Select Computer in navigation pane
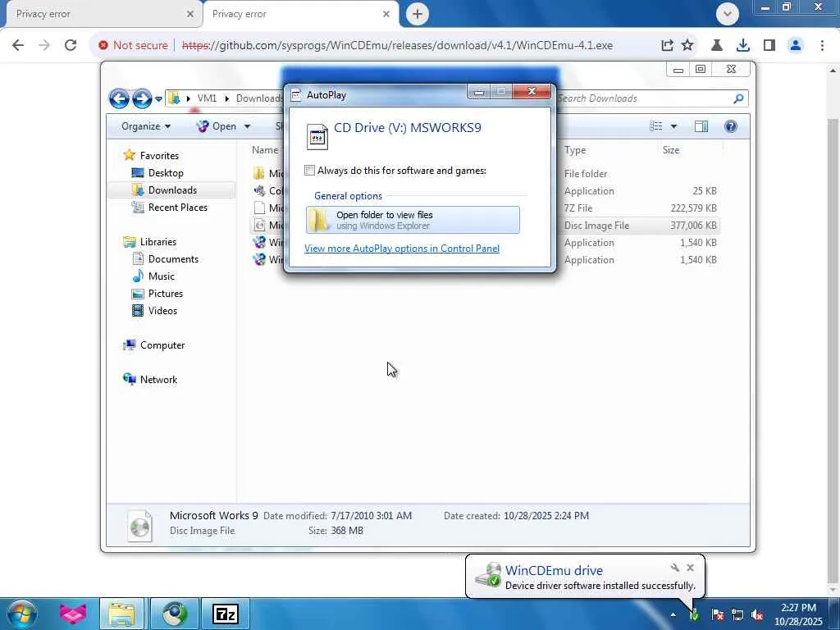 (162, 345)
